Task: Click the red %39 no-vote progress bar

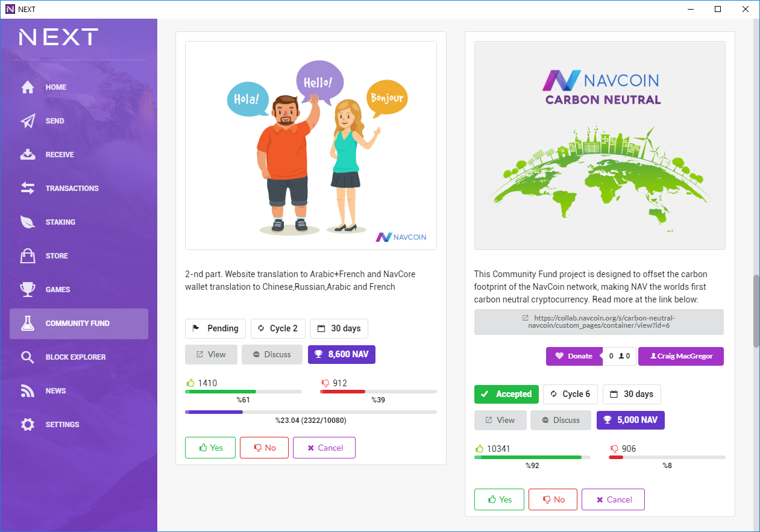Action: (x=378, y=392)
